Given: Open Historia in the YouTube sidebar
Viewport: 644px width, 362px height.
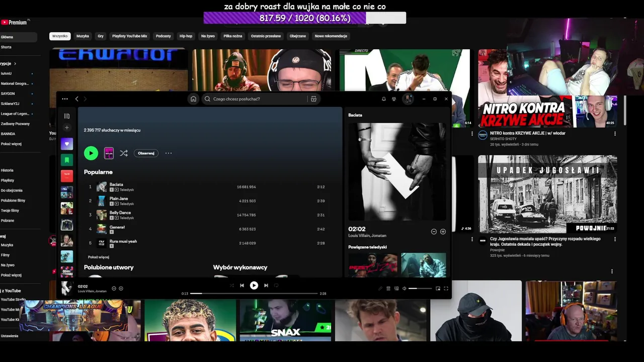Looking at the screenshot, I should [x=7, y=170].
